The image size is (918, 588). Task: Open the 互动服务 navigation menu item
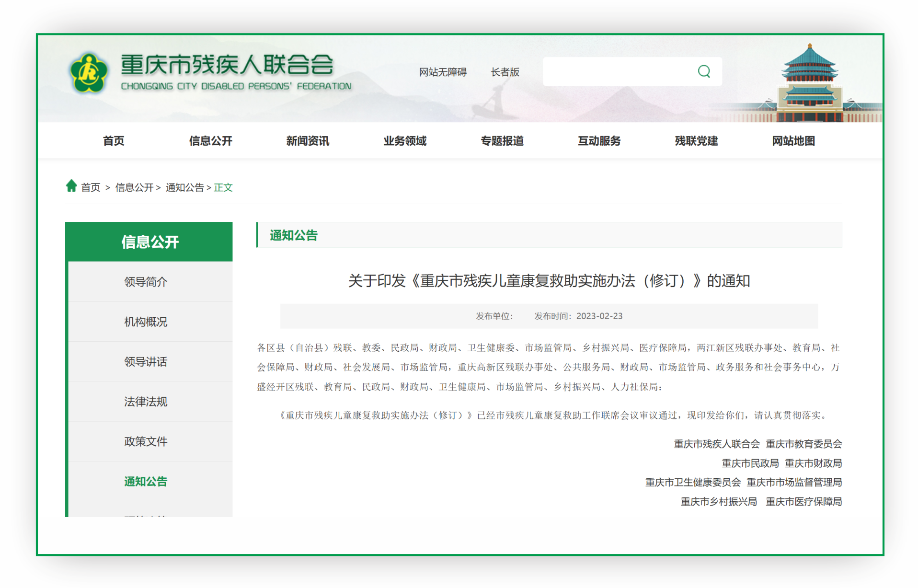[x=599, y=141]
